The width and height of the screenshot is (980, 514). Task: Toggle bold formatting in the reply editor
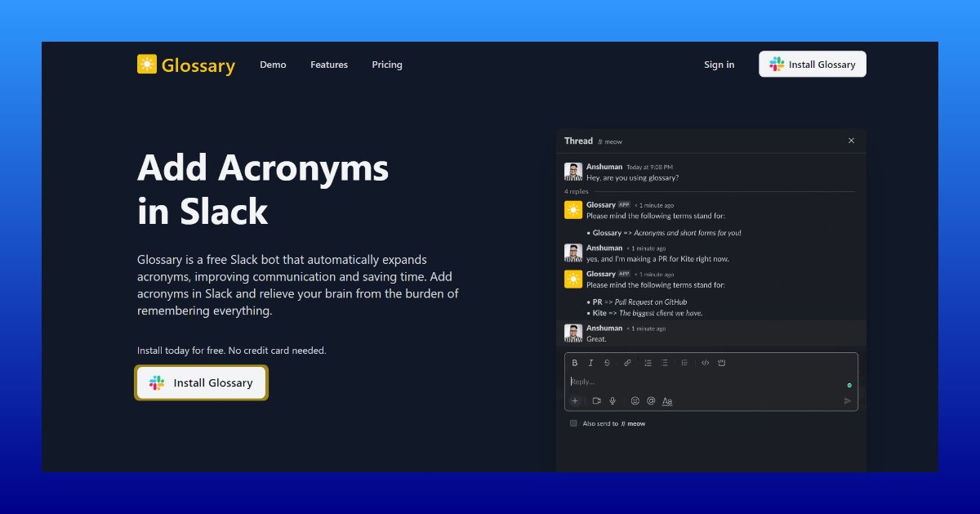coord(575,363)
